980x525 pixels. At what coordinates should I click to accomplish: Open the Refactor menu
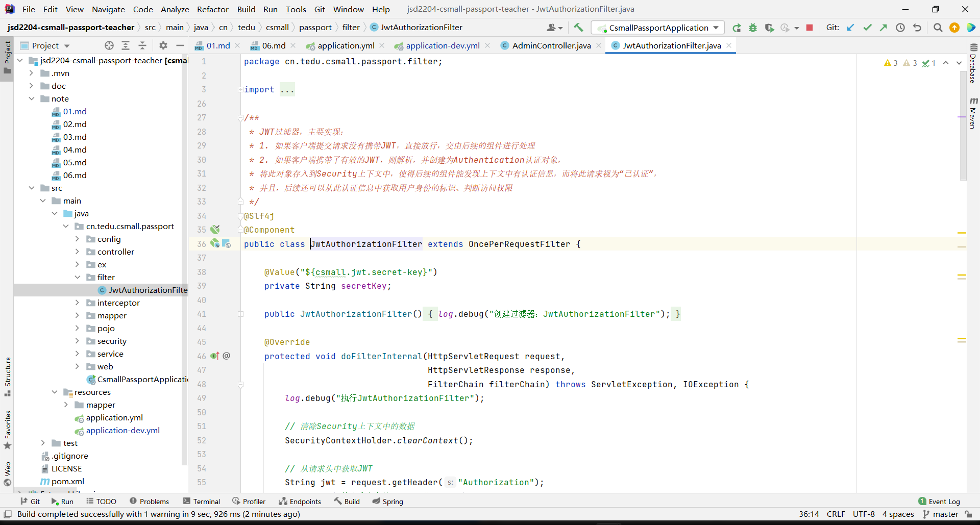click(x=213, y=9)
